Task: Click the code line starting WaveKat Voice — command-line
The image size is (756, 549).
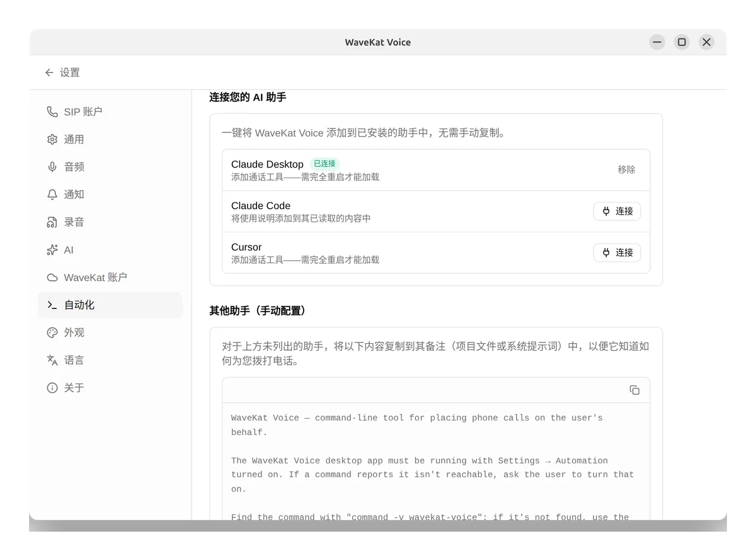Action: point(417,418)
